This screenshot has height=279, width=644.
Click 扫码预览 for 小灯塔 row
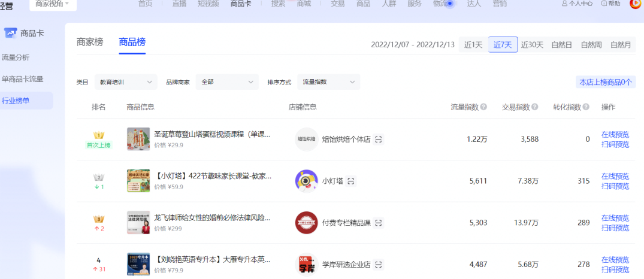(x=615, y=186)
